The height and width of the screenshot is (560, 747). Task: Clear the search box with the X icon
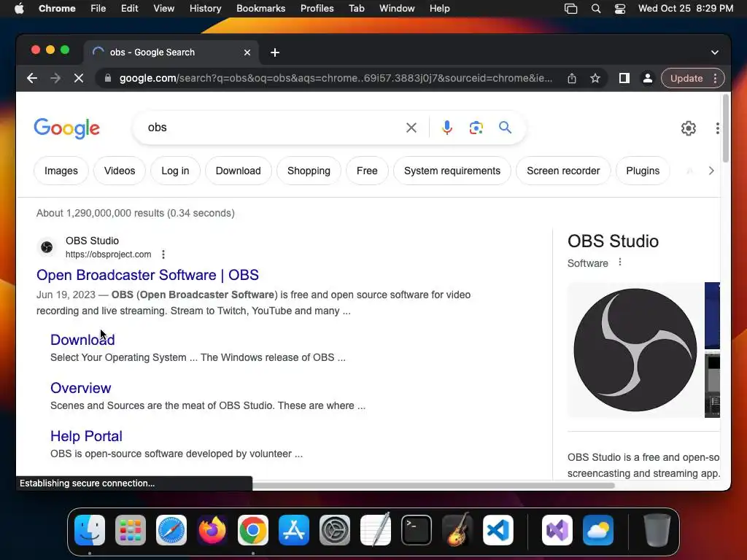(411, 128)
